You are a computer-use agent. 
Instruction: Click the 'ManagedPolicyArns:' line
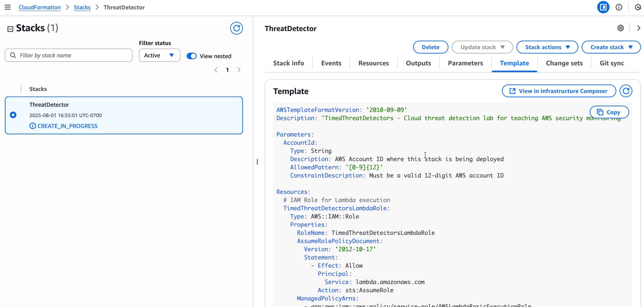coord(328,299)
